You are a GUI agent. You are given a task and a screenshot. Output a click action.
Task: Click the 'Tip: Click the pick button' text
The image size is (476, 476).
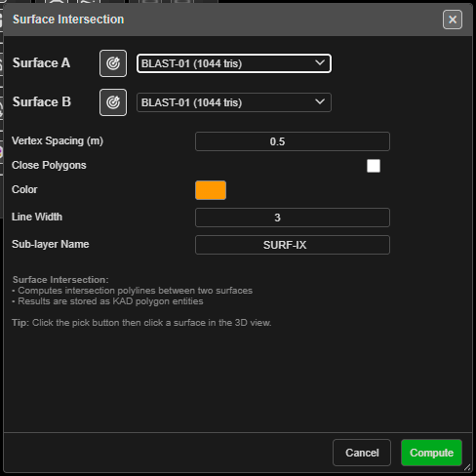click(x=141, y=323)
